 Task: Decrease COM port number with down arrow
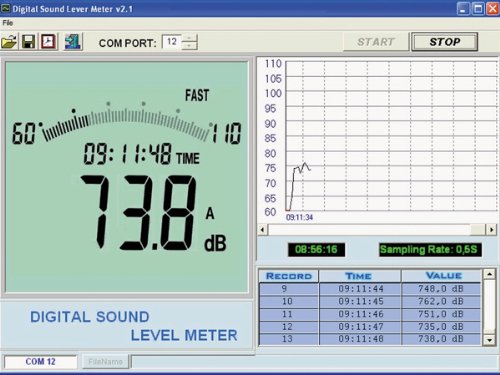[x=190, y=46]
